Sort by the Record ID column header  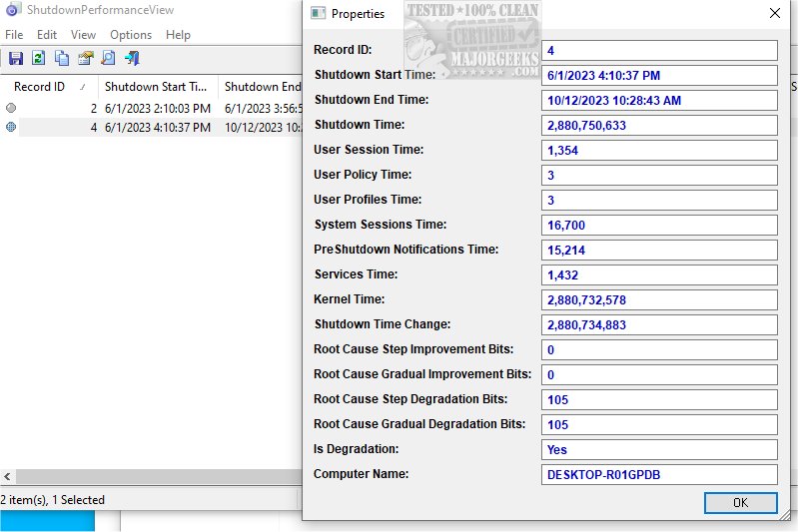coord(49,87)
